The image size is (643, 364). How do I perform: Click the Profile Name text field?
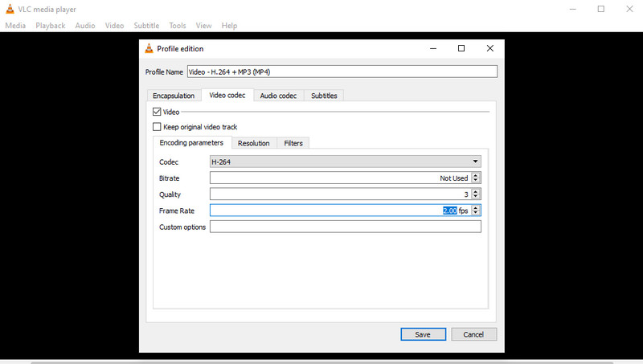pyautogui.click(x=342, y=72)
